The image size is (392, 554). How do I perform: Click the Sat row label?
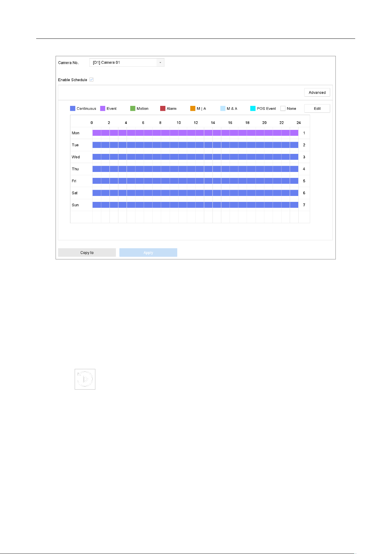(75, 193)
